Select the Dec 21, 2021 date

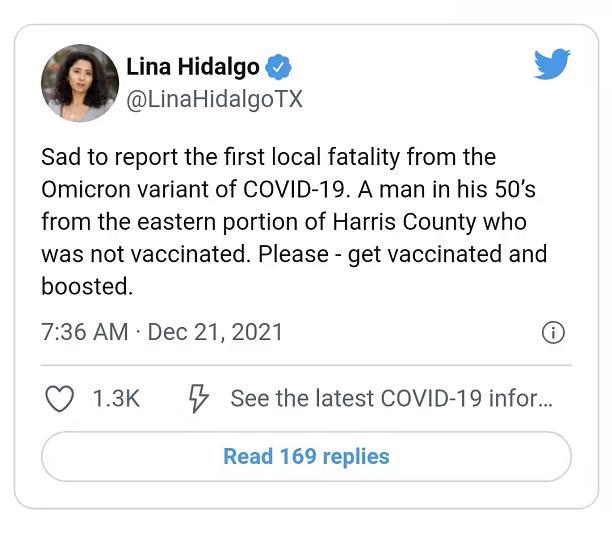[x=215, y=332]
